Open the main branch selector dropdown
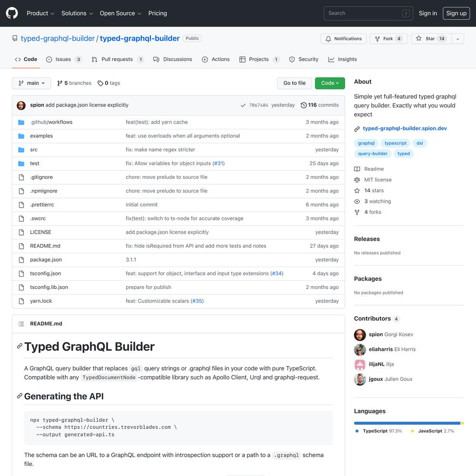Screen dimensions: 476x476 31,83
